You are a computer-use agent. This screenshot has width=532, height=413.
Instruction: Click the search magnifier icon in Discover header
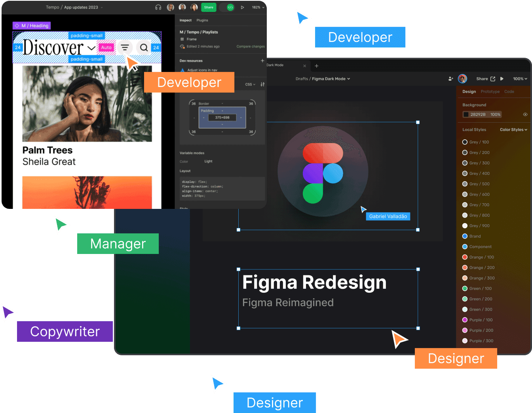pos(144,47)
